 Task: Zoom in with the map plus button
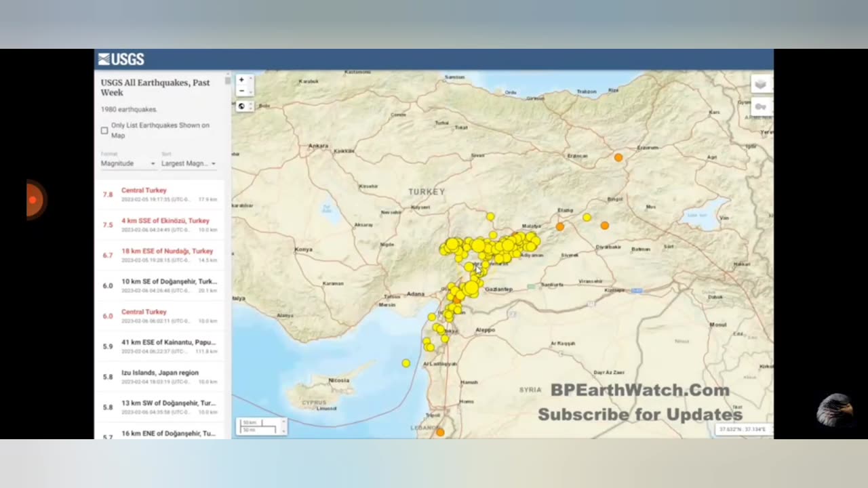(x=241, y=80)
